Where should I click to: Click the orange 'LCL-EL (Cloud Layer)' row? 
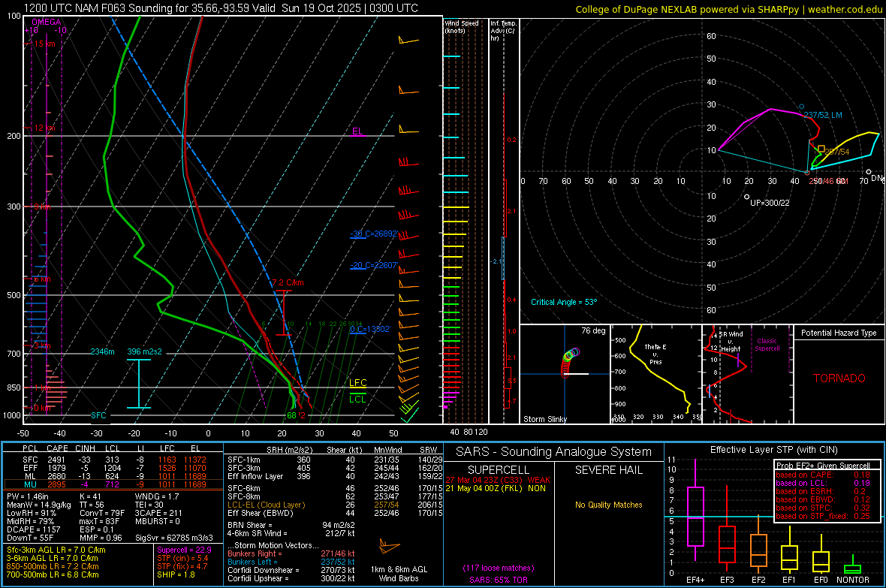tap(335, 505)
